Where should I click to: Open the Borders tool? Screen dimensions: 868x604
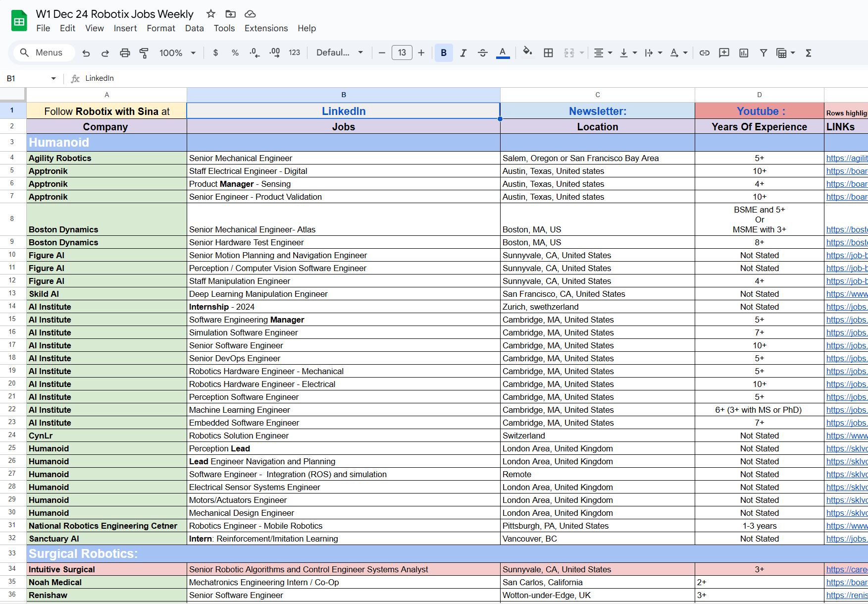coord(548,53)
